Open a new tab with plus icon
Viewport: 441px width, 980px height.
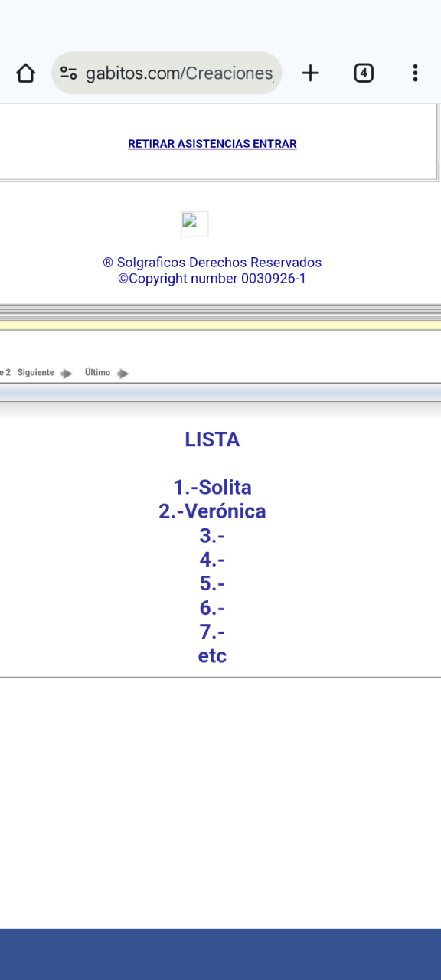pos(310,73)
